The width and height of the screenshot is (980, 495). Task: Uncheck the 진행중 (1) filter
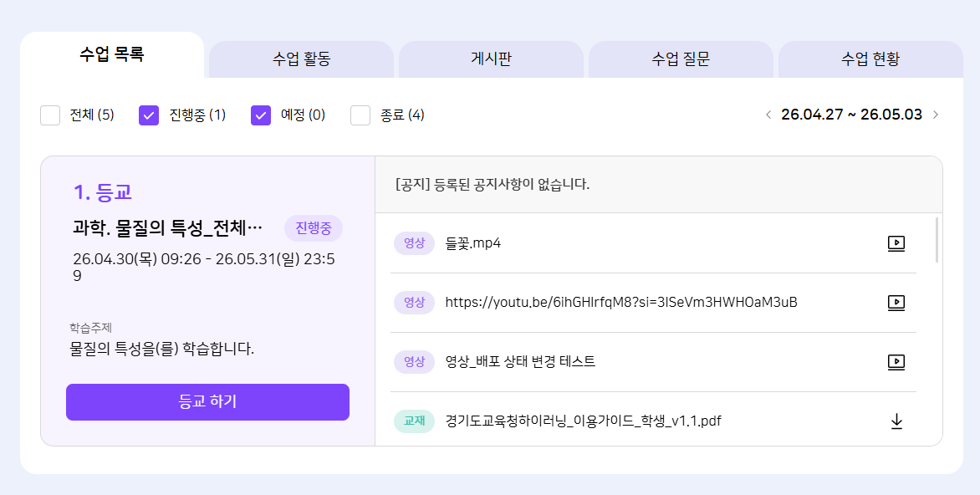point(149,115)
